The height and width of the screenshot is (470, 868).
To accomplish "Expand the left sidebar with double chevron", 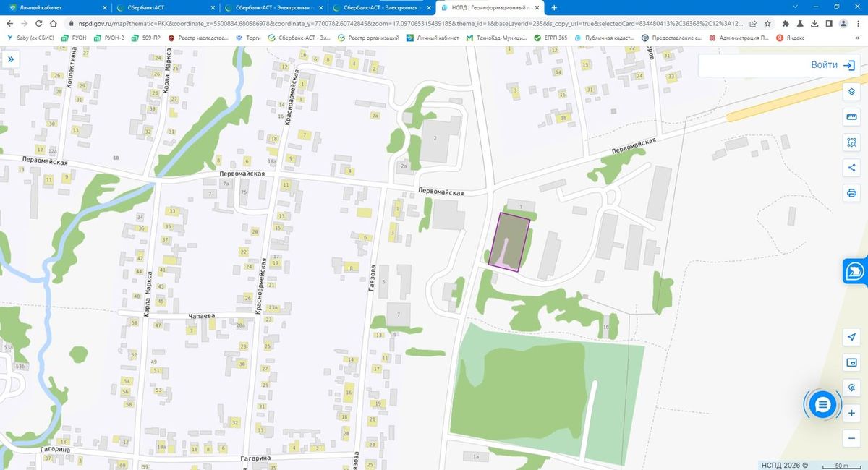I will (x=12, y=60).
